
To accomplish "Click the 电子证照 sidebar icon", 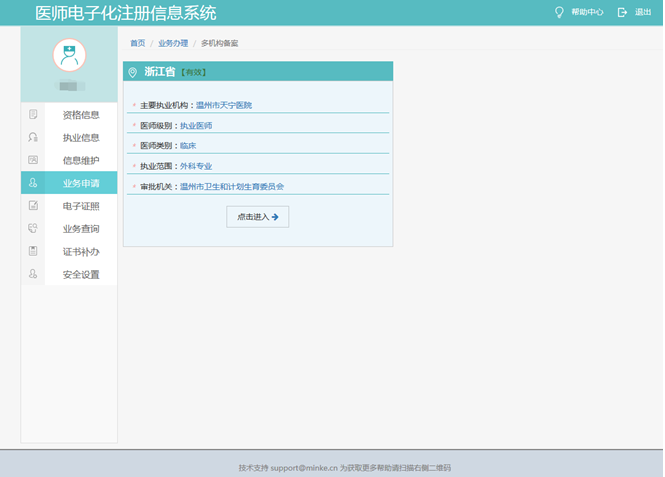I will click(x=33, y=206).
